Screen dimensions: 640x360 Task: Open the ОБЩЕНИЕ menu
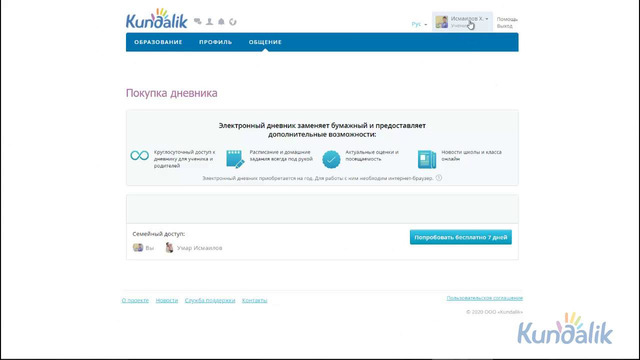coord(265,42)
